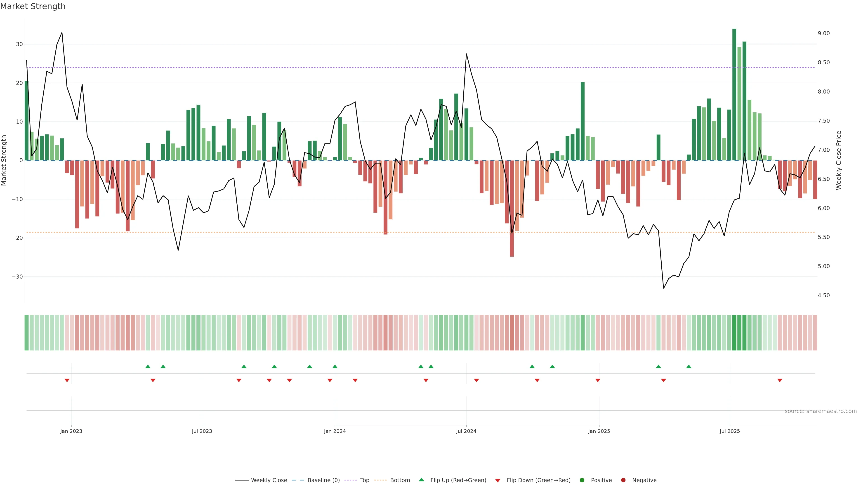Click the Market Strength chart title
Screen dimensions: 868x488
point(33,6)
